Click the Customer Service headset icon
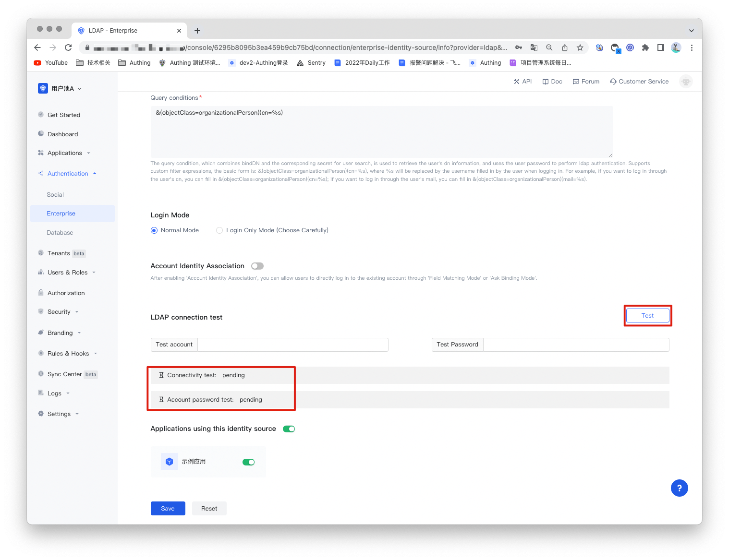The height and width of the screenshot is (560, 729). tap(613, 82)
